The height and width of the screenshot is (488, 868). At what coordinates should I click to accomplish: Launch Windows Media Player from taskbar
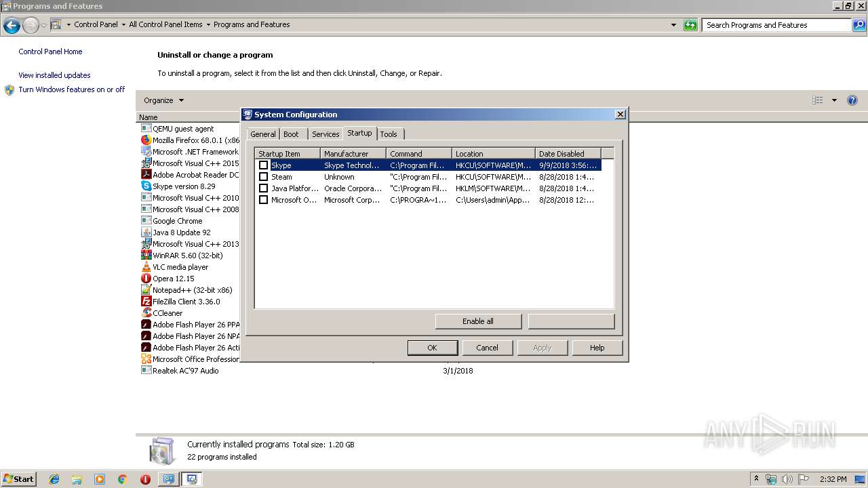(x=100, y=479)
